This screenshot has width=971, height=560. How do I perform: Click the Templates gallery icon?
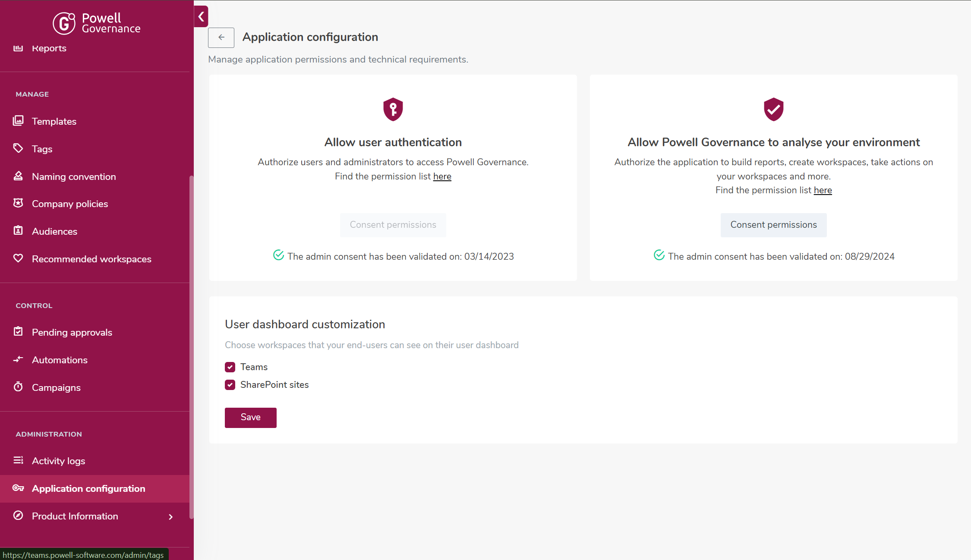point(18,121)
